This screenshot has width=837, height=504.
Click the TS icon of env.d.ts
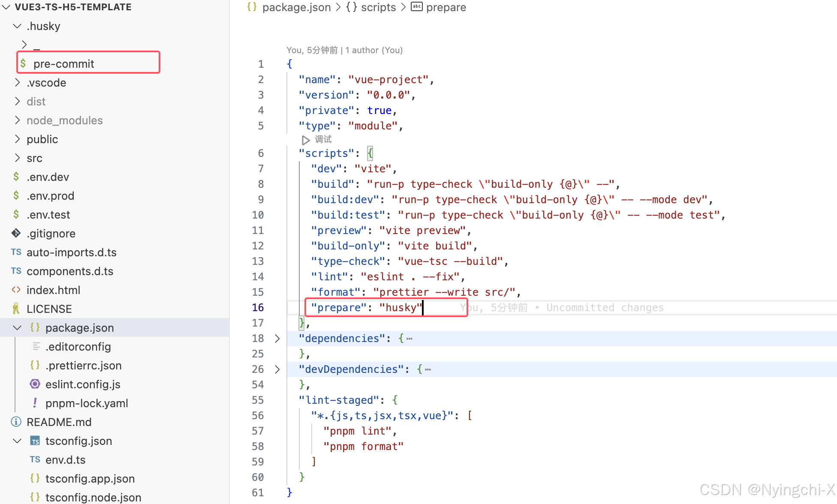pos(35,459)
